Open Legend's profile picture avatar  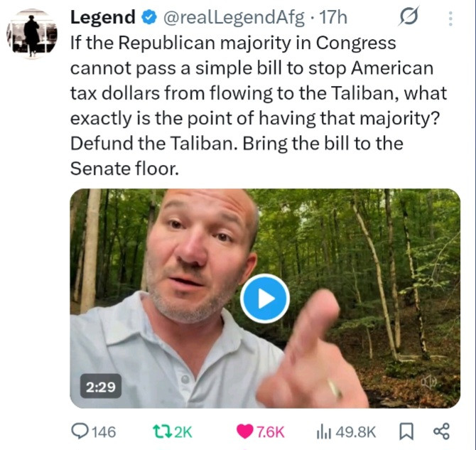[x=32, y=33]
